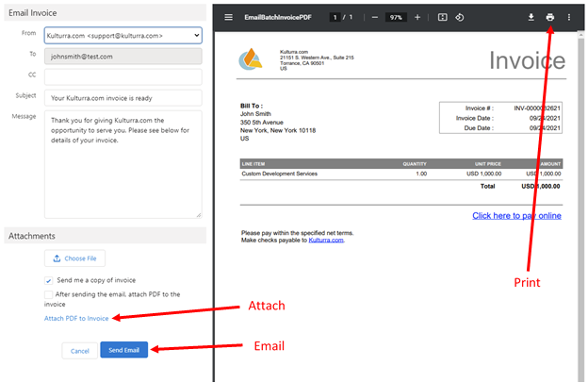Click Attach PDF to Invoice link
Image resolution: width=588 pixels, height=383 pixels.
[x=76, y=319]
